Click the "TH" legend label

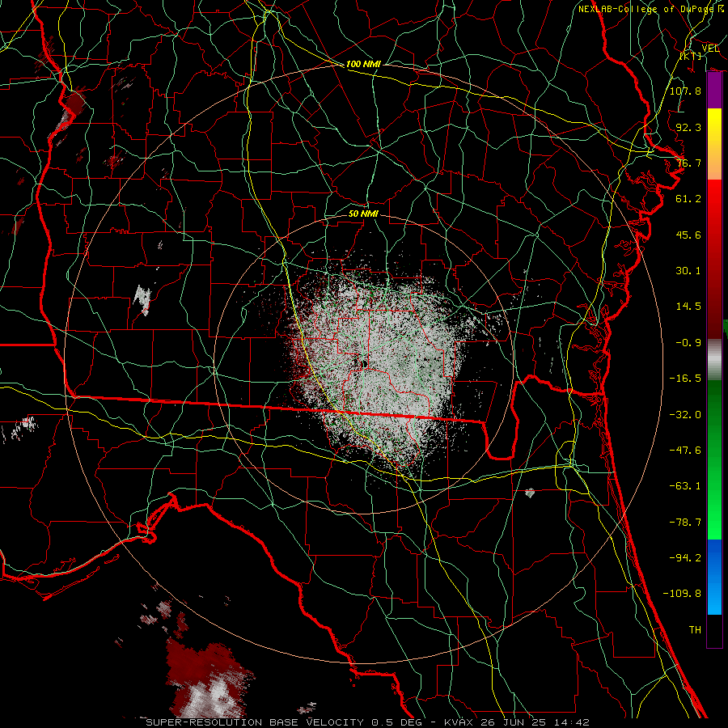(695, 630)
